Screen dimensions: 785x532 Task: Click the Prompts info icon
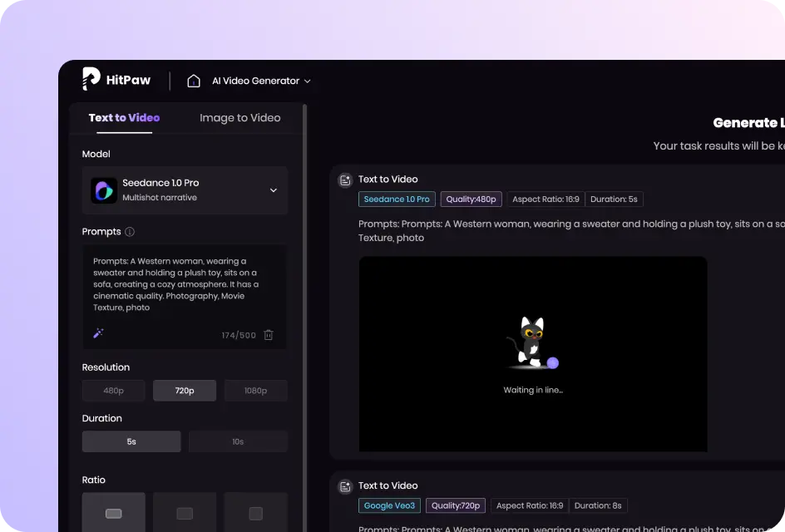130,232
